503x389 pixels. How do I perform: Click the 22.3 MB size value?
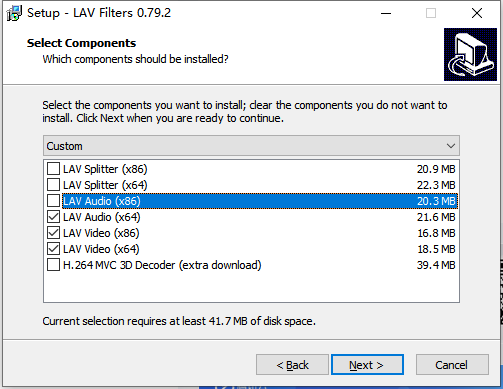pyautogui.click(x=436, y=185)
